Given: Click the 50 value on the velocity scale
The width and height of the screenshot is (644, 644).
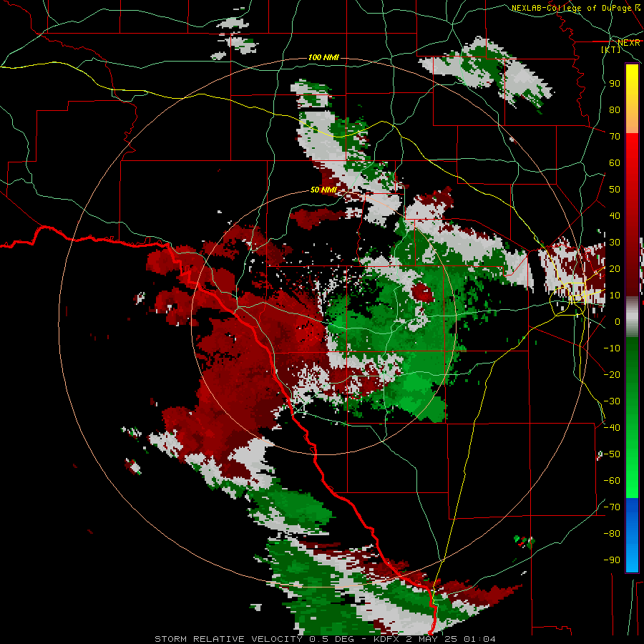Looking at the screenshot, I should pyautogui.click(x=615, y=190).
